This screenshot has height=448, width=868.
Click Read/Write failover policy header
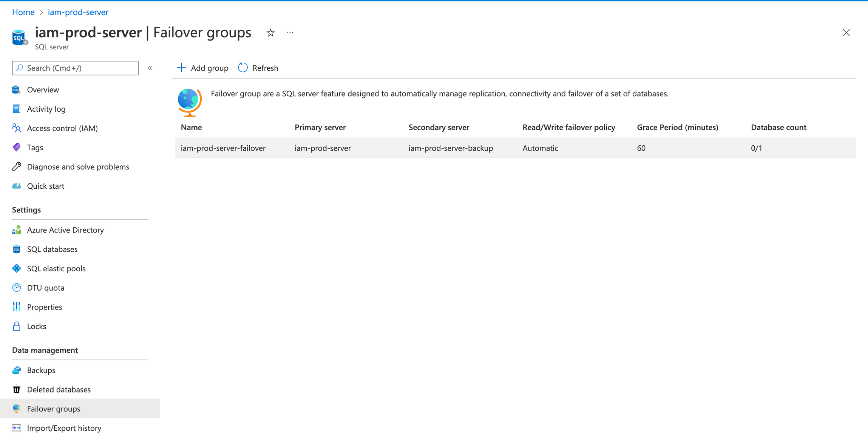[569, 128]
